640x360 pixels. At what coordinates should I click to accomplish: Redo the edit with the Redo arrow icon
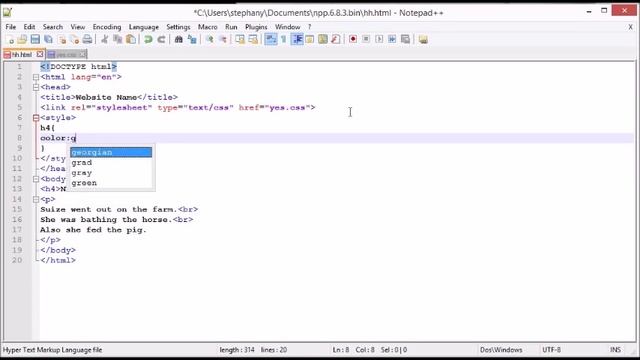161,39
